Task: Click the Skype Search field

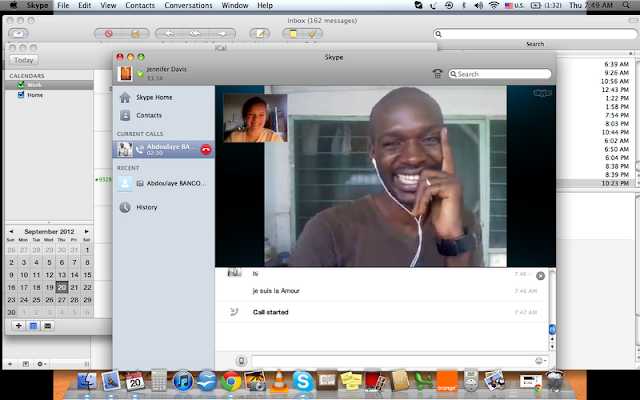Action: [x=500, y=74]
